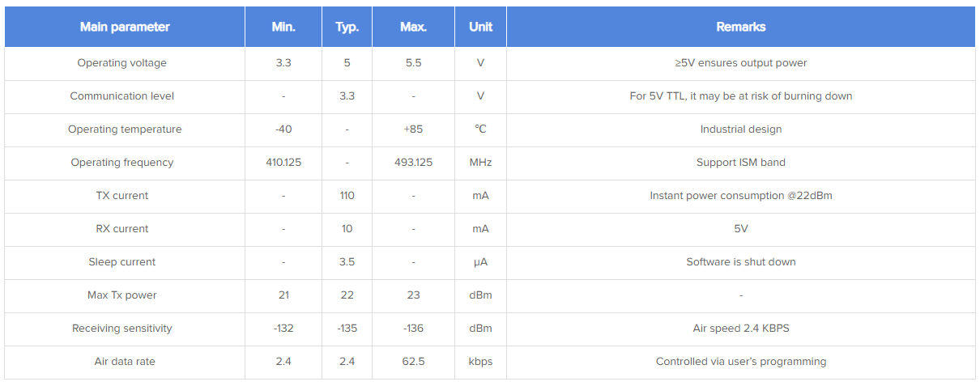
Task: Select the 62.5 max data rate cell
Action: pos(413,362)
